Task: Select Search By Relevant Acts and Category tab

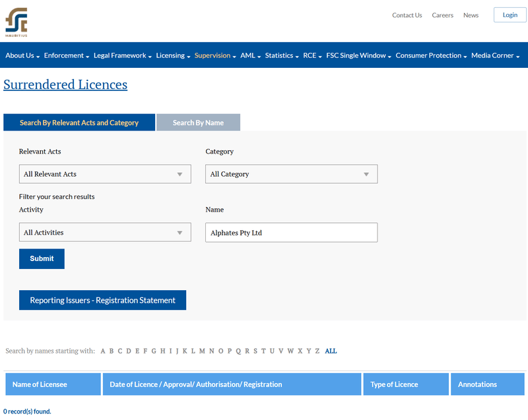Action: (x=79, y=123)
